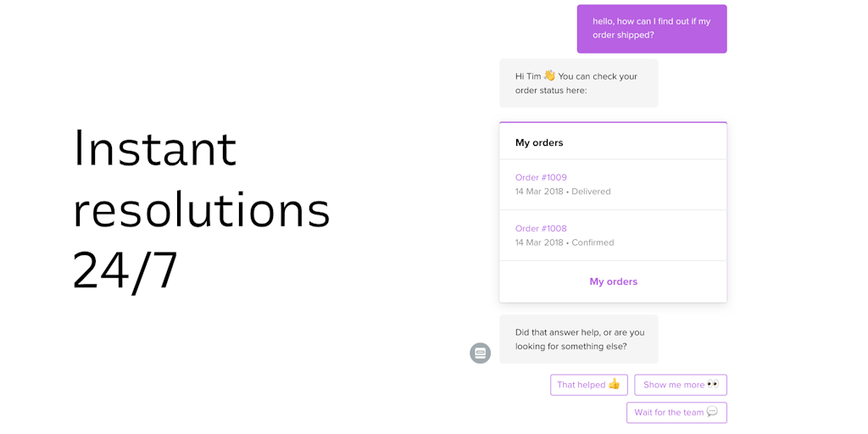The width and height of the screenshot is (868, 434).
Task: Open the Order #1009 link
Action: [541, 178]
